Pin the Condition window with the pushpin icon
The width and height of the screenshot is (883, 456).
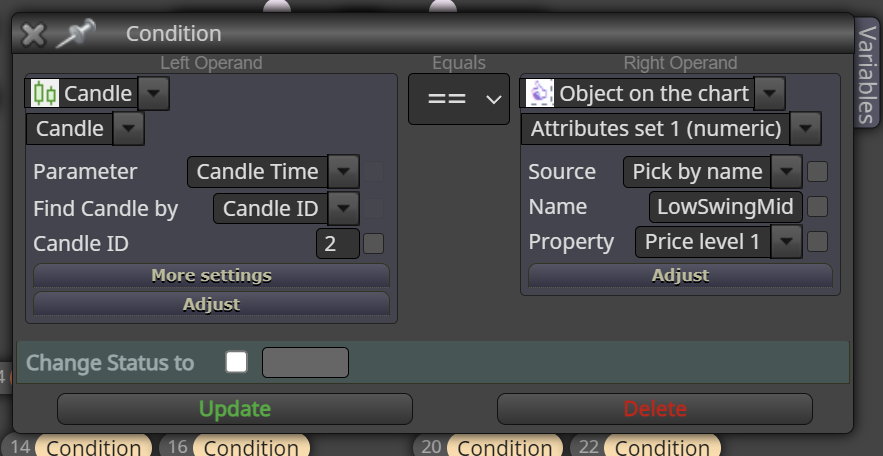pyautogui.click(x=75, y=33)
